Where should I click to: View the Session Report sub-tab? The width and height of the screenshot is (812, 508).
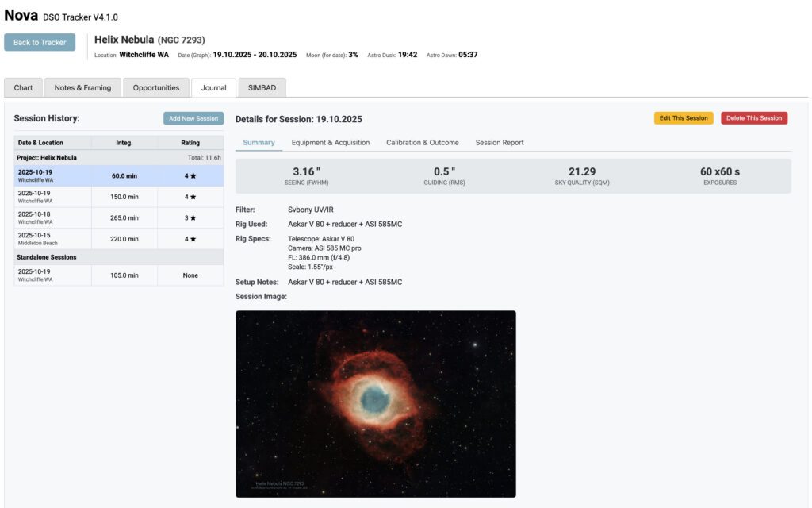click(x=500, y=142)
